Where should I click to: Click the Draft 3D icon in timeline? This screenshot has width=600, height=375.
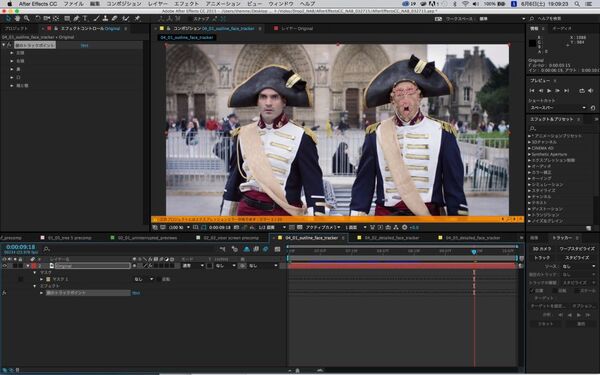(x=235, y=249)
